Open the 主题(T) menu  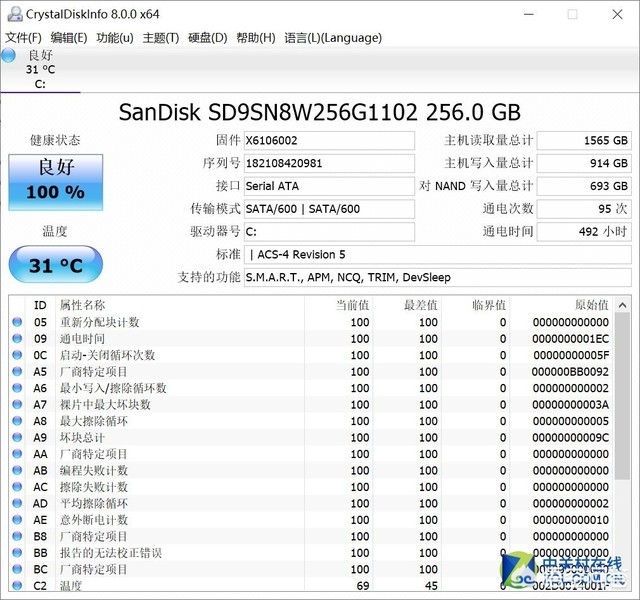tap(161, 38)
